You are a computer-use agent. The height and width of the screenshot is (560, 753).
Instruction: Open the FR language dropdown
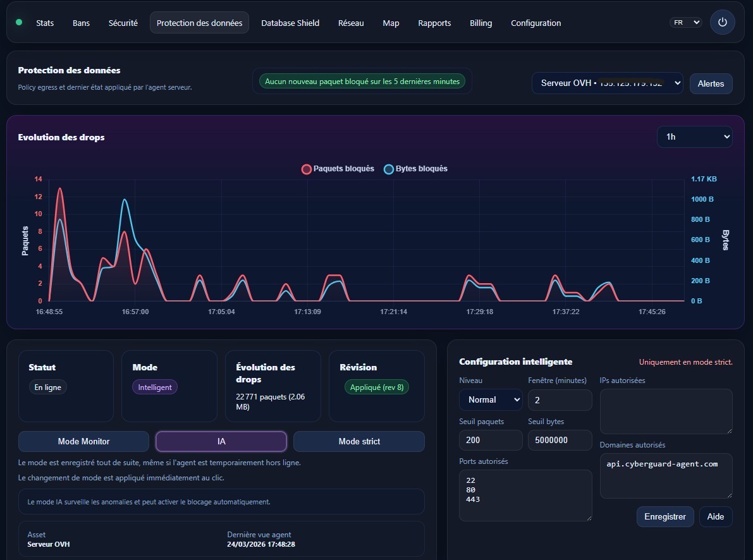685,22
